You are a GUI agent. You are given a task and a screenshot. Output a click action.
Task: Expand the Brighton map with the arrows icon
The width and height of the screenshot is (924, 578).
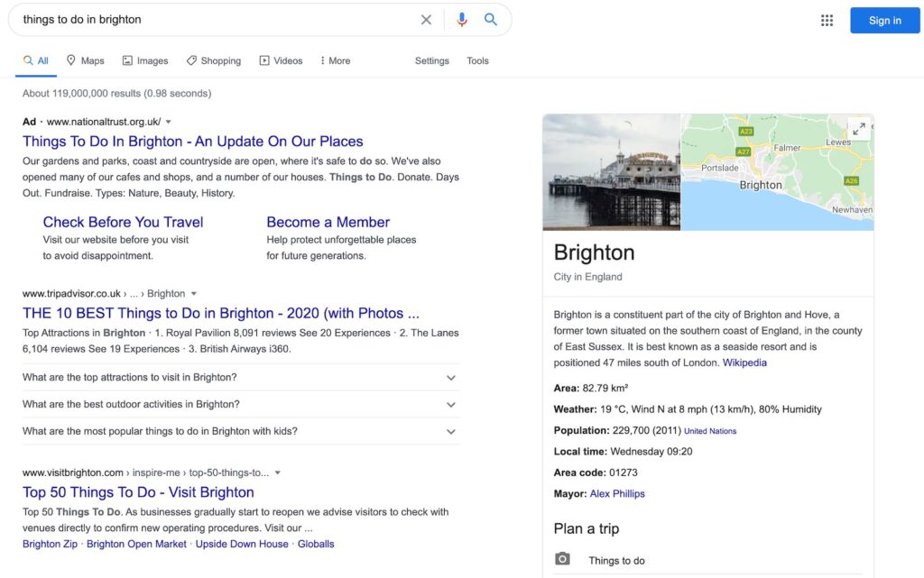point(859,128)
